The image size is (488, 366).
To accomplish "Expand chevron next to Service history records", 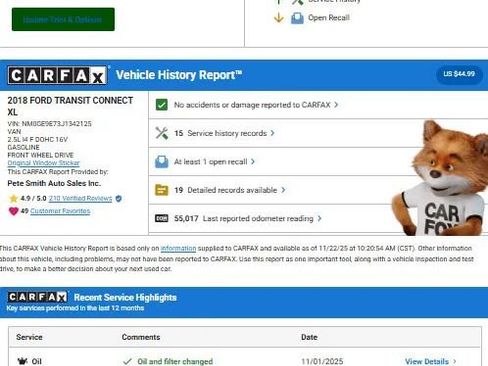I will pos(272,133).
